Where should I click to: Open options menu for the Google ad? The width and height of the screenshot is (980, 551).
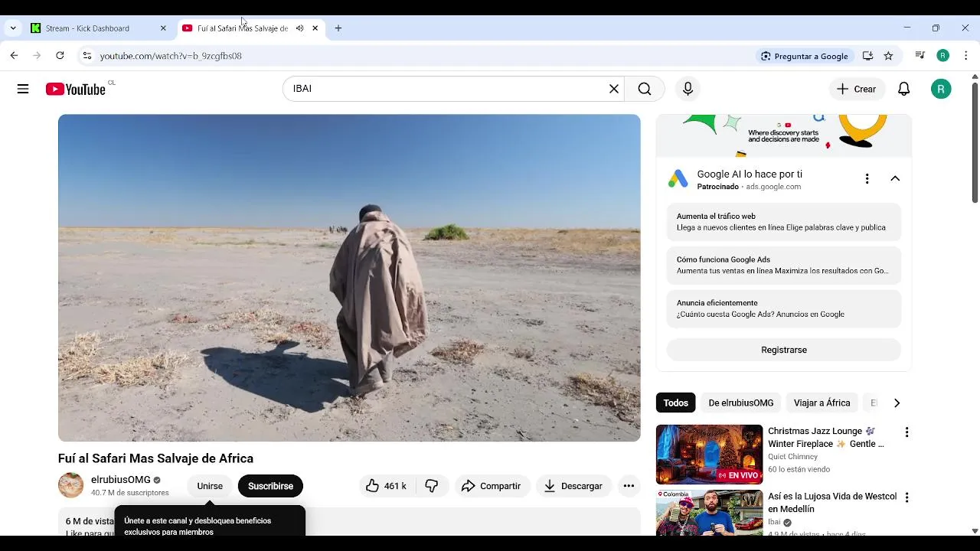coord(867,178)
